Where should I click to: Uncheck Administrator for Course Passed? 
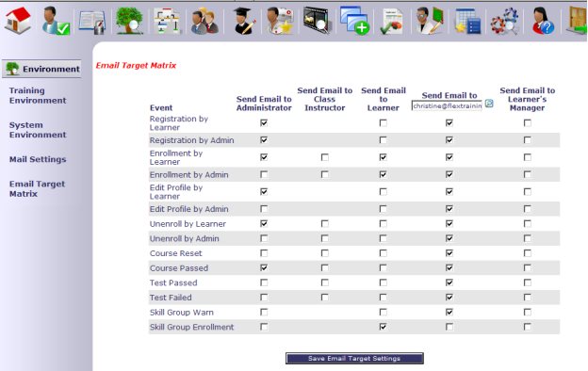(264, 268)
